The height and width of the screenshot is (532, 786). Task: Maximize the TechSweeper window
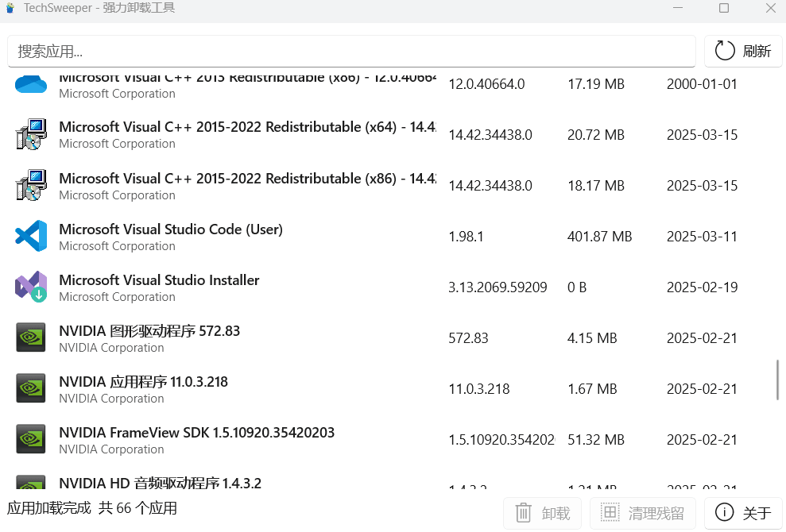(x=724, y=8)
